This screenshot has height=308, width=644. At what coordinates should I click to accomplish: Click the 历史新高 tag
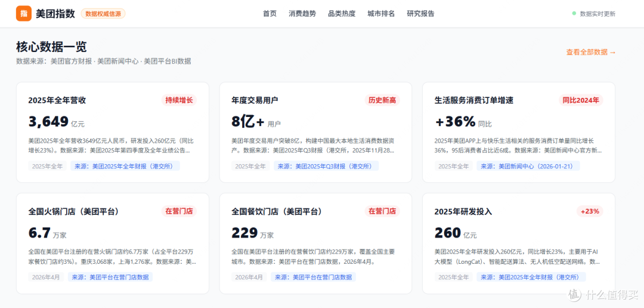pos(382,100)
